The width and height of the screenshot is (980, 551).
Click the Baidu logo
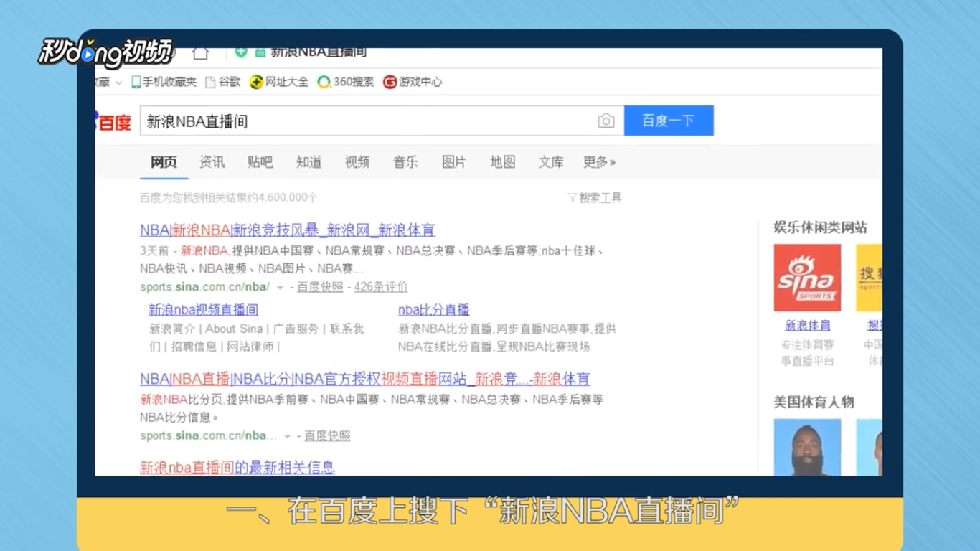[113, 121]
